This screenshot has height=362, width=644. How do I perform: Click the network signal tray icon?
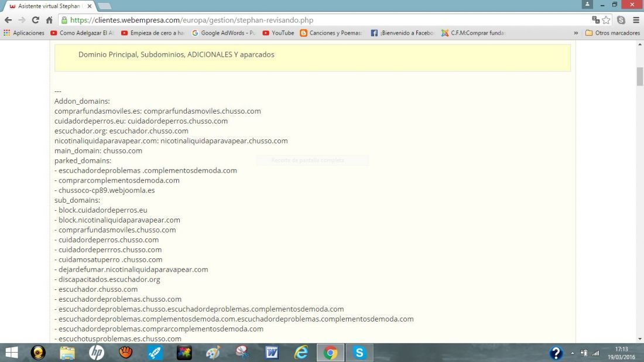pyautogui.click(x=595, y=353)
